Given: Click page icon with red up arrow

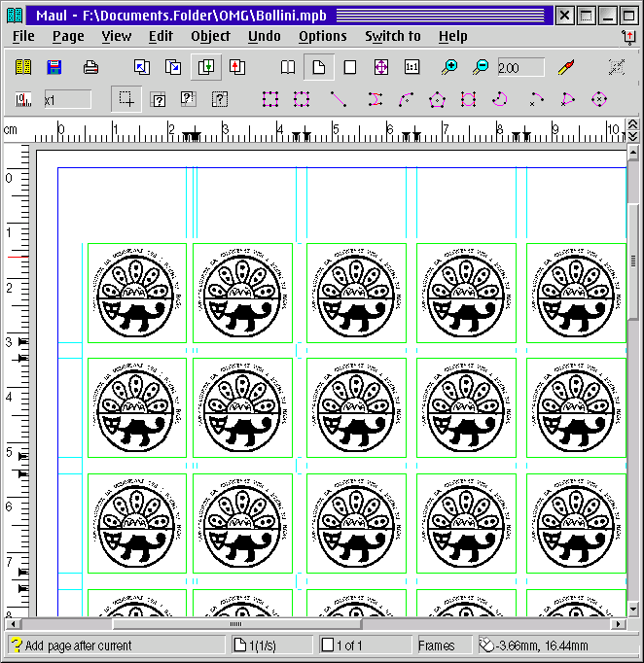Looking at the screenshot, I should click(x=237, y=67).
